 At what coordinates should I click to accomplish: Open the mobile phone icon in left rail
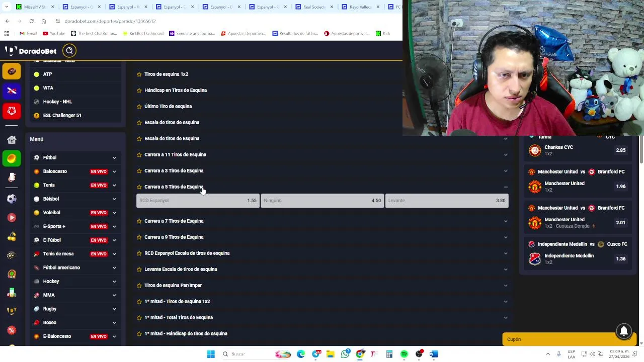point(12,177)
